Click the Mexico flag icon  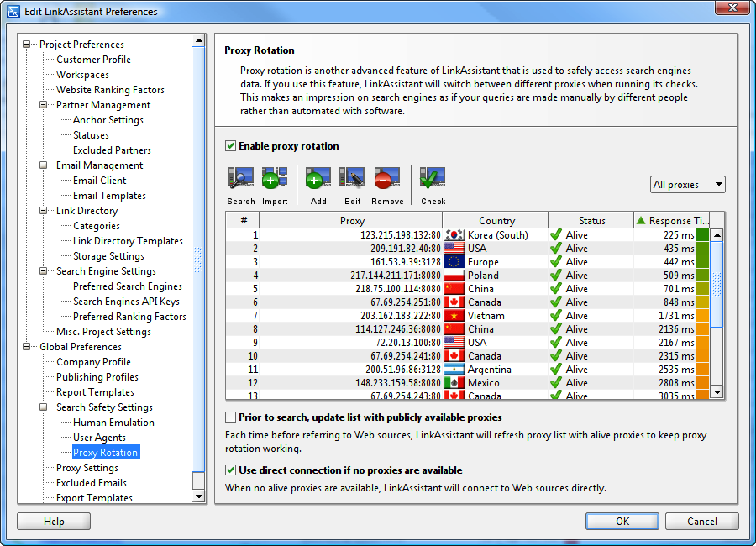pos(454,383)
